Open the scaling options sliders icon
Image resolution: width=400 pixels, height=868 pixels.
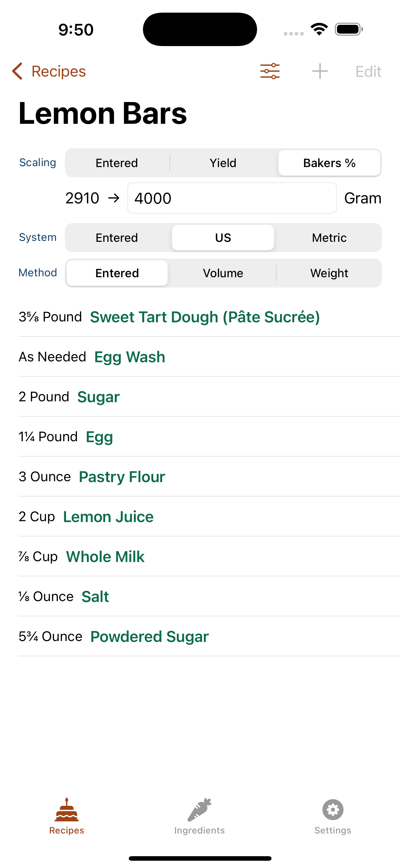(270, 71)
